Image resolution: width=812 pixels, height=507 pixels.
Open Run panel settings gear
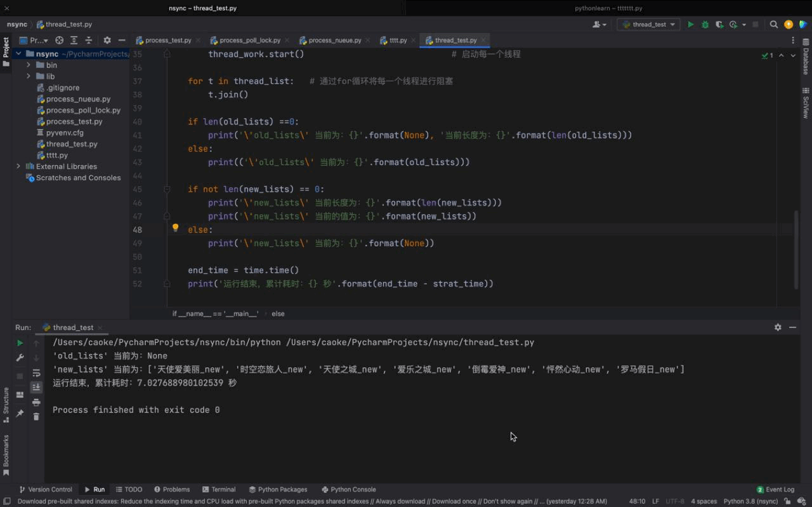(778, 327)
